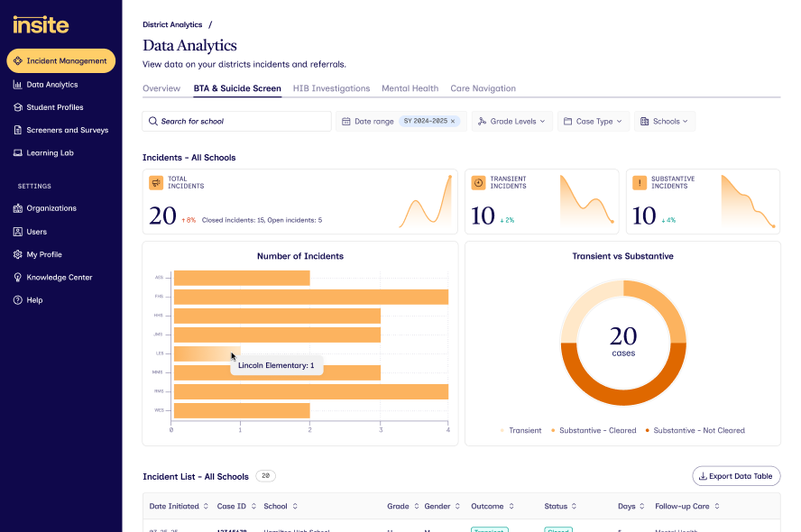Image resolution: width=801 pixels, height=532 pixels.
Task: Click the Learning Lab laptop icon
Action: pyautogui.click(x=18, y=152)
